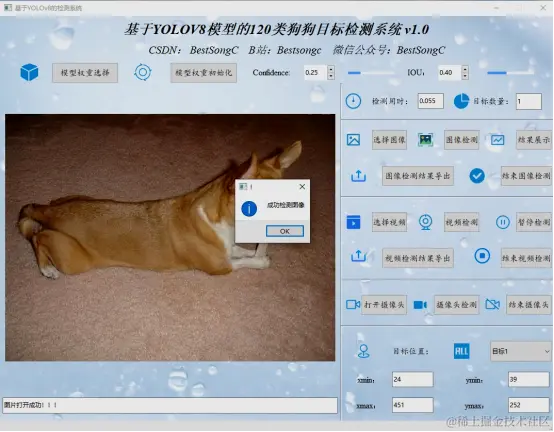Click the 结果展示 button
The width and height of the screenshot is (554, 432).
coord(534,140)
